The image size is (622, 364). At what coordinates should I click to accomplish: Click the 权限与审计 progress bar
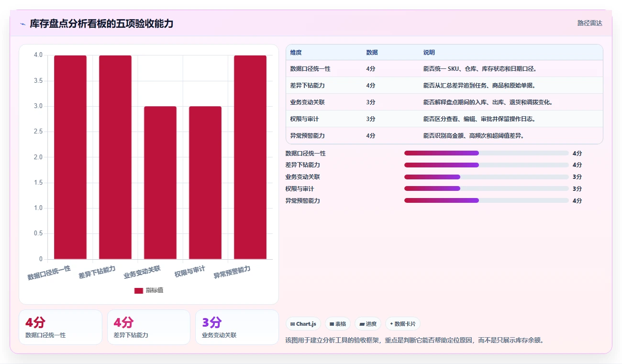[487, 188]
